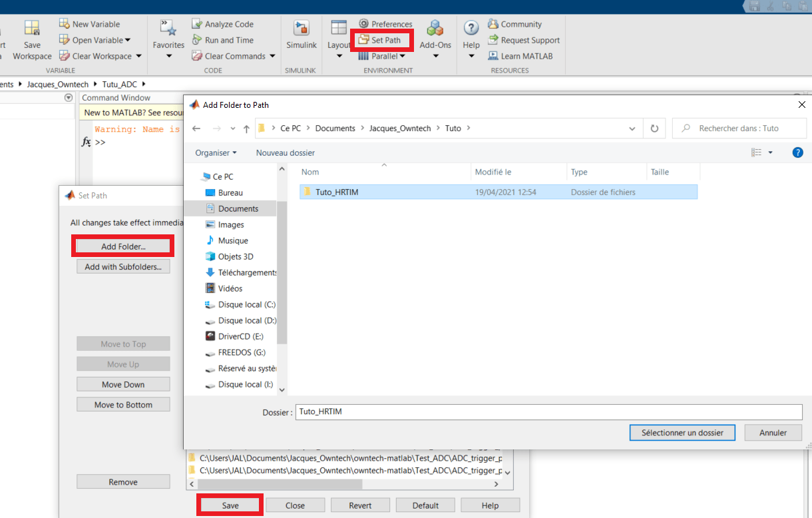Open Community link in Resources
Screen dimensions: 812x518
514,24
